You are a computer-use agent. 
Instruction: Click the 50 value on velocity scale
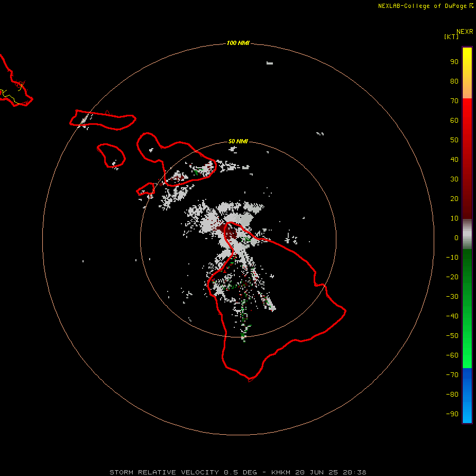(454, 140)
